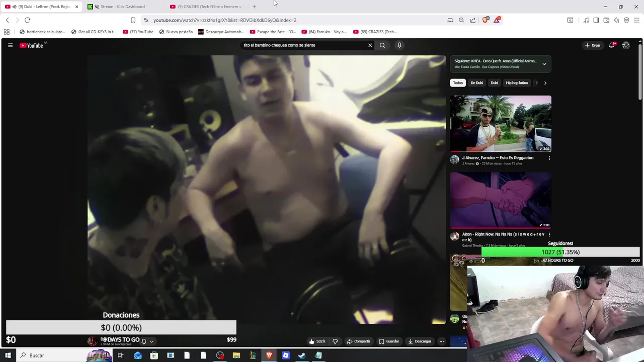This screenshot has height=362, width=644.
Task: Go back with the browser back arrow
Action: tap(7, 20)
